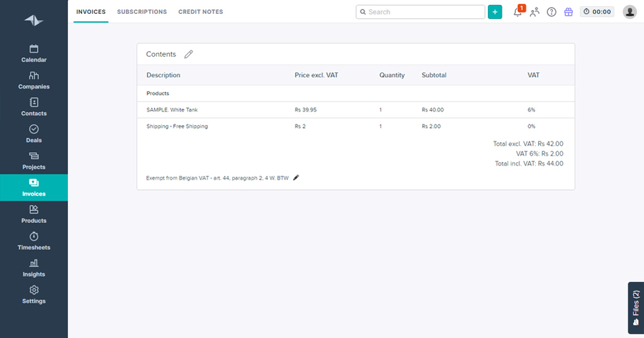Open Projects in the sidebar
Image resolution: width=644 pixels, height=338 pixels.
click(34, 161)
